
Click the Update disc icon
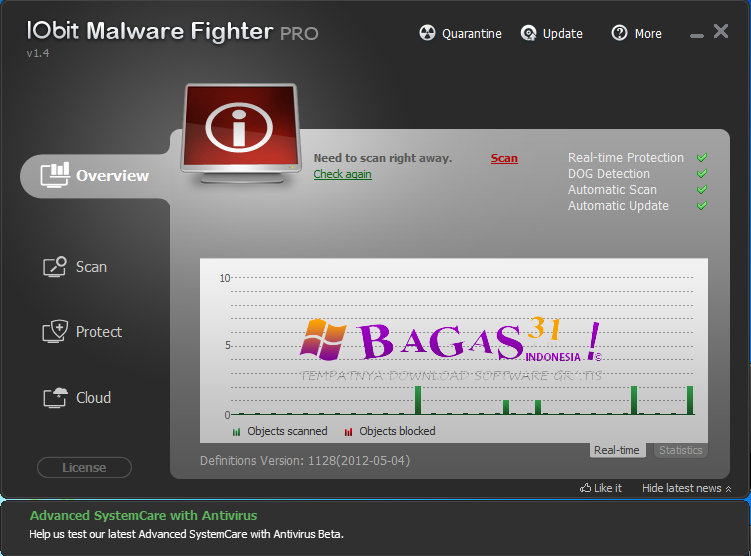[528, 33]
